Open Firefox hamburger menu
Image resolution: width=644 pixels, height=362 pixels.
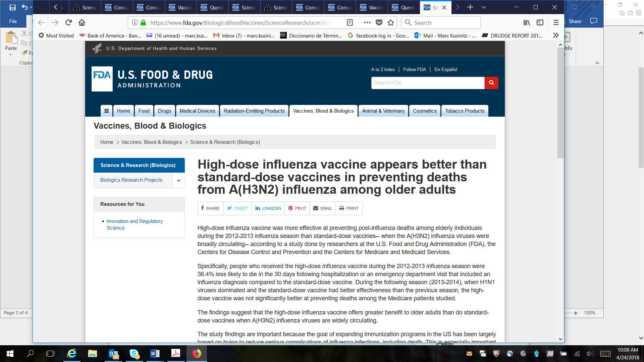click(556, 22)
